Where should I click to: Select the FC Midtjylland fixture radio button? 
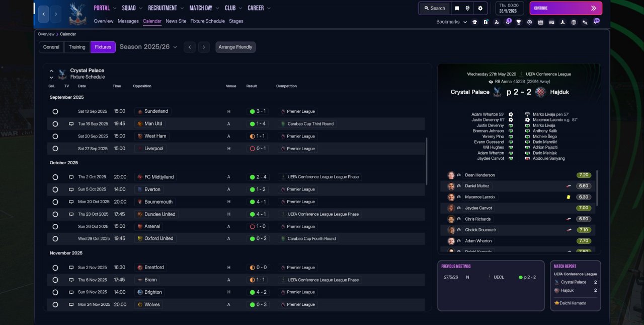55,177
